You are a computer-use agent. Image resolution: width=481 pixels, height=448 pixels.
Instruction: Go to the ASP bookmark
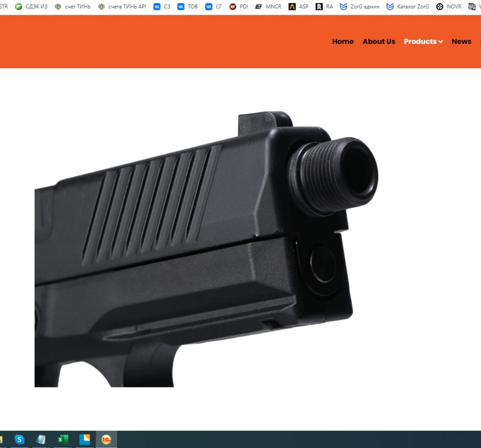click(299, 7)
